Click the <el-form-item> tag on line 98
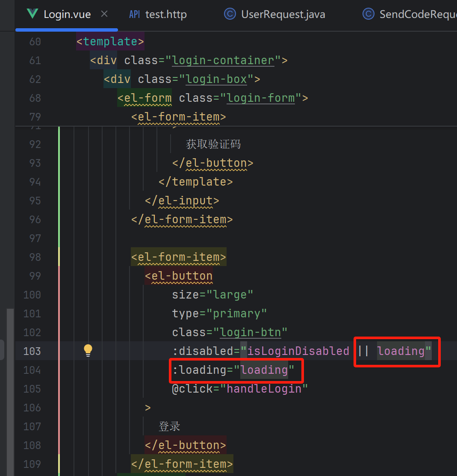The image size is (457, 476). 178,257
